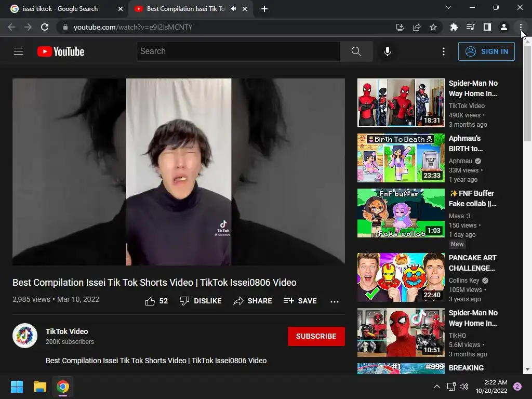532x399 pixels.
Task: Open YouTube settings three-dot menu
Action: [444, 51]
